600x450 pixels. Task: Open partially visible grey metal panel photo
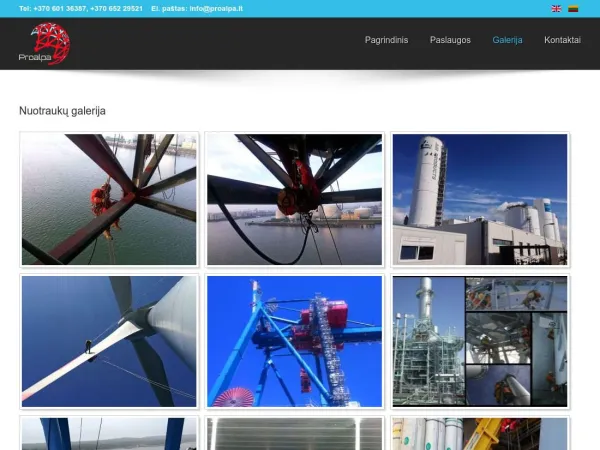(295, 433)
